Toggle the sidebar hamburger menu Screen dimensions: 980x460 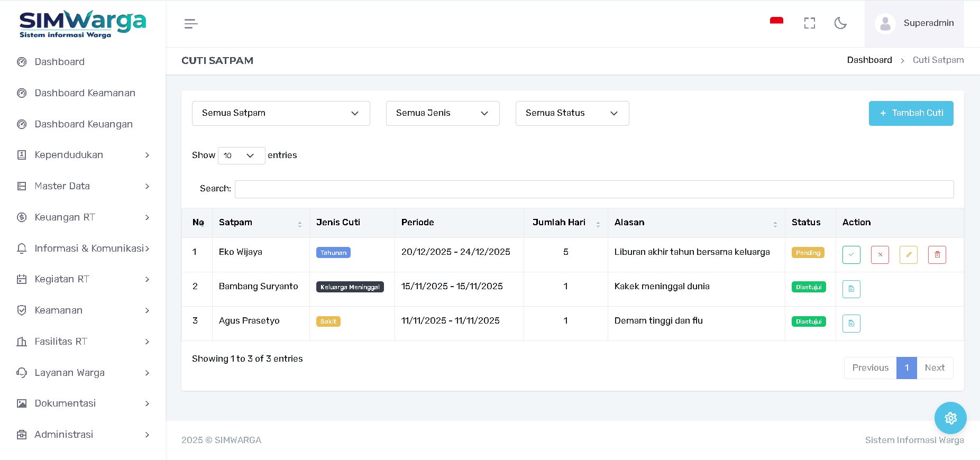(x=191, y=24)
